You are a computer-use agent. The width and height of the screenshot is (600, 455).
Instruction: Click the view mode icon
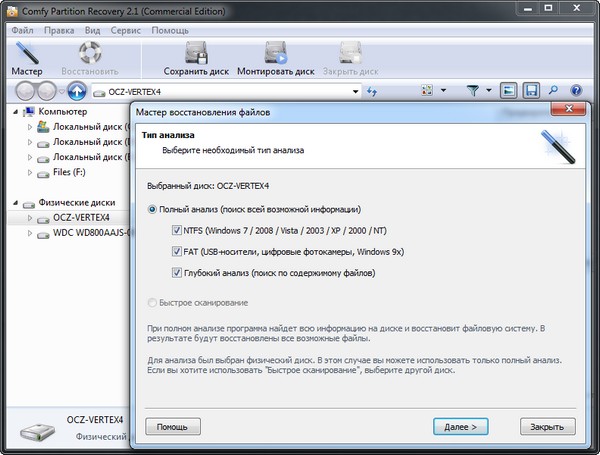click(427, 90)
